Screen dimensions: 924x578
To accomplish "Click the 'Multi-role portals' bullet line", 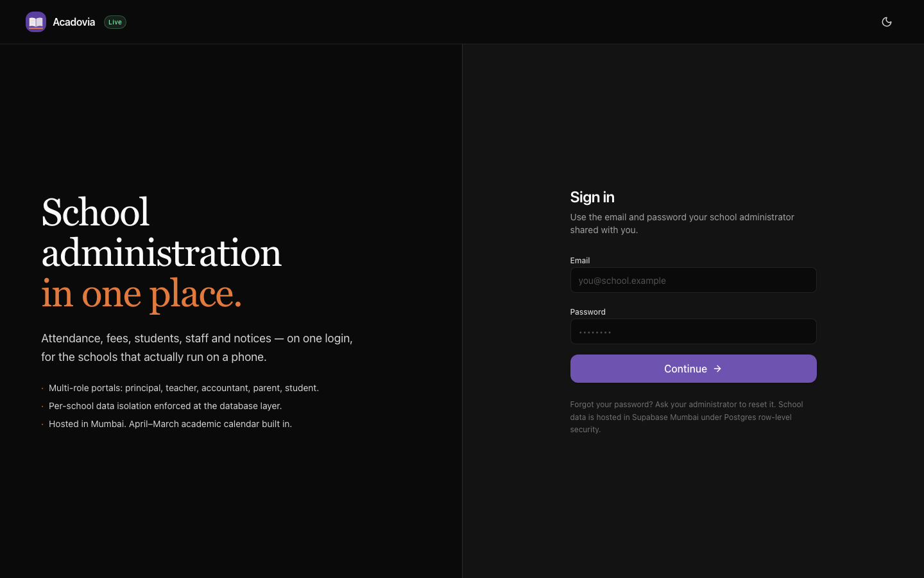I will (184, 388).
